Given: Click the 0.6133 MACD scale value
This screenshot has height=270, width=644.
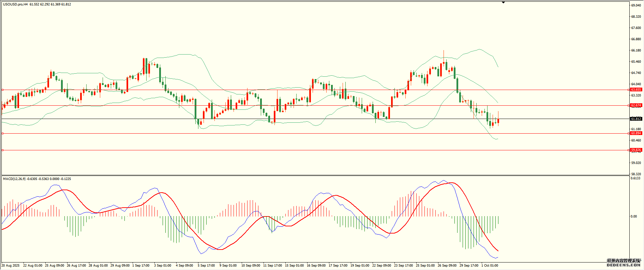Looking at the screenshot, I should pyautogui.click(x=636, y=178).
